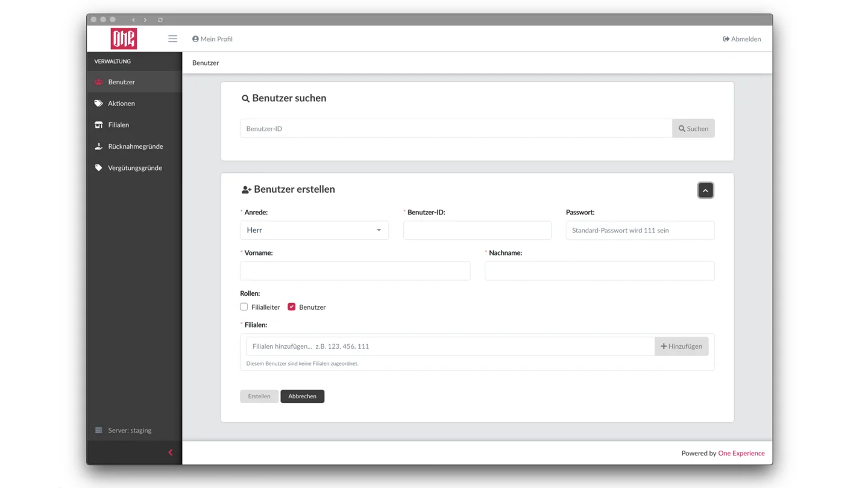Click the Vergütungsgründe tag icon

pos(98,168)
